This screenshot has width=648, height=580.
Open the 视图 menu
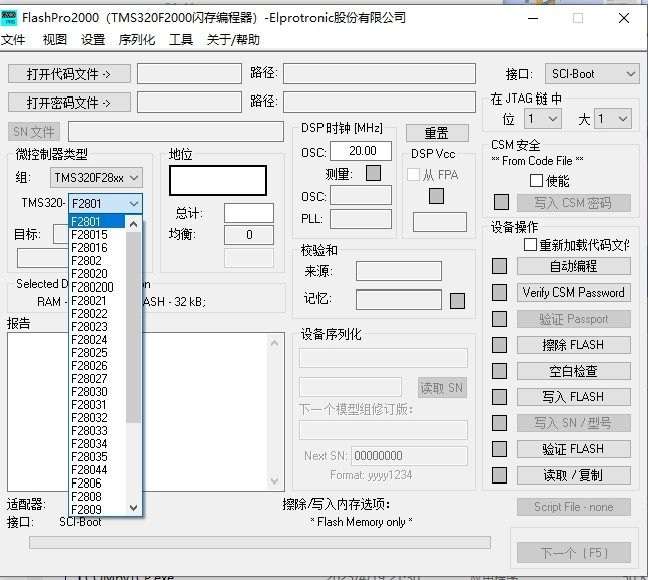[55, 40]
